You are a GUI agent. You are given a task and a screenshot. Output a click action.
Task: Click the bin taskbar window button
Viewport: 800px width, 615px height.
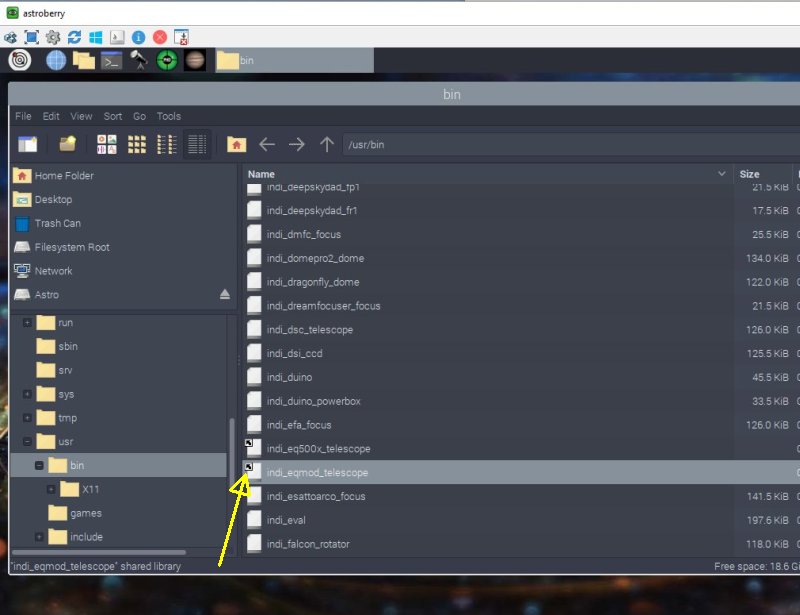(x=294, y=60)
